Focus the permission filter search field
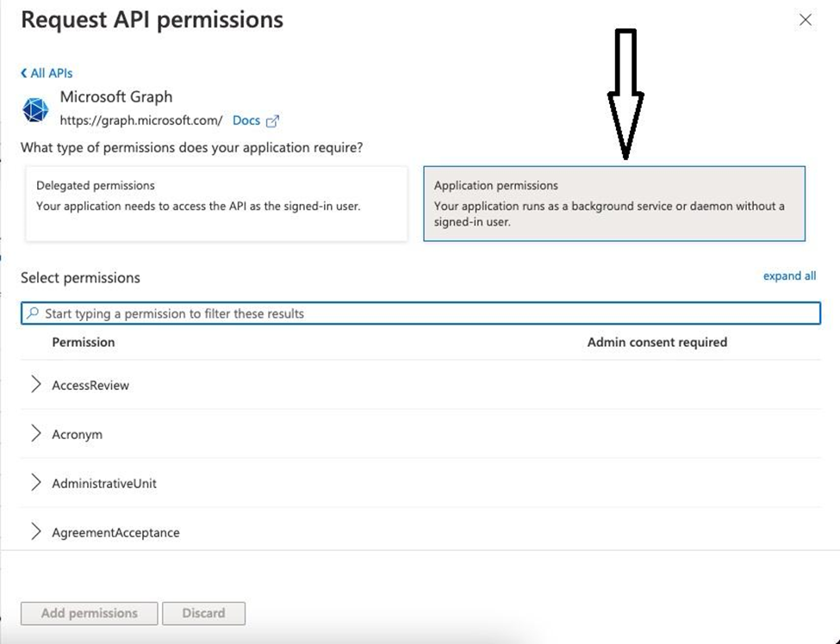This screenshot has width=840, height=644. (x=420, y=313)
